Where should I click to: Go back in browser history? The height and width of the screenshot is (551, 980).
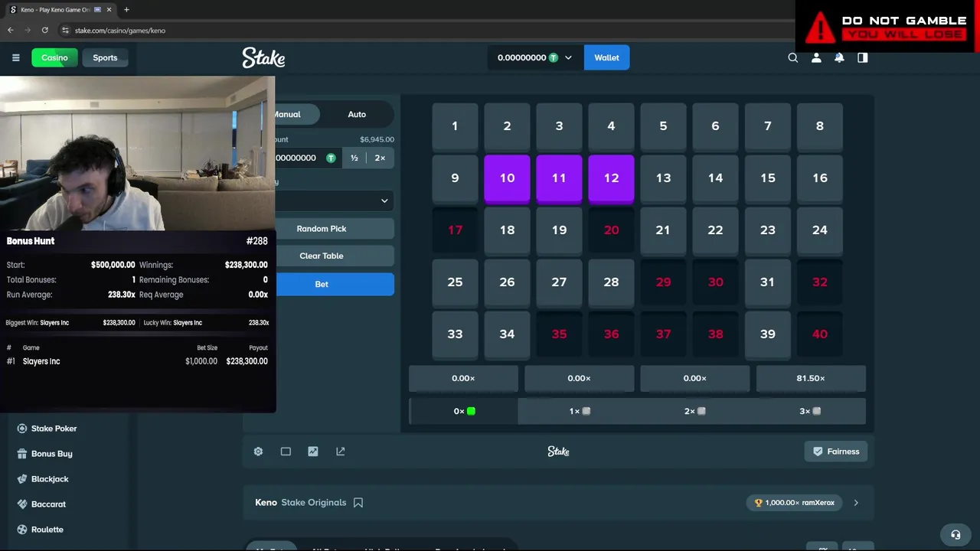coord(11,30)
